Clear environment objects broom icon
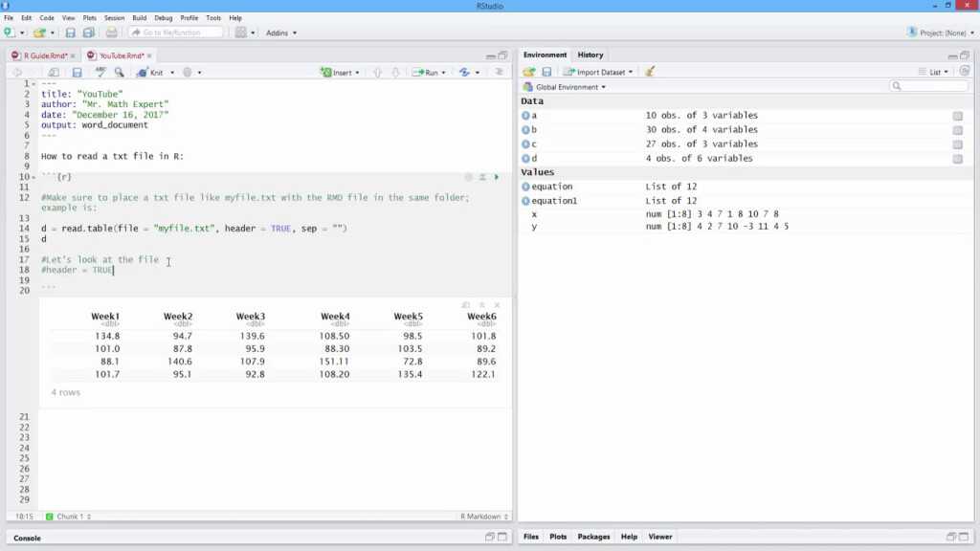The image size is (980, 551). (x=650, y=72)
